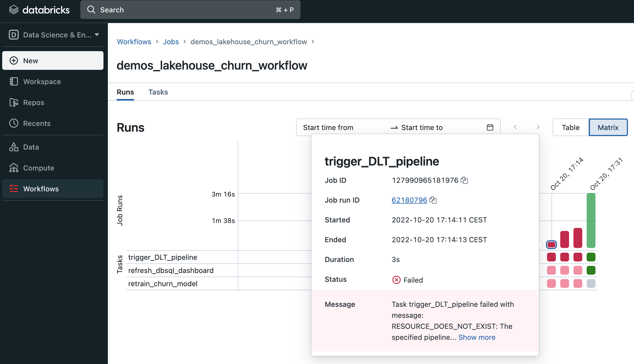Go to next runs page chevron
634x364 pixels.
[538, 127]
